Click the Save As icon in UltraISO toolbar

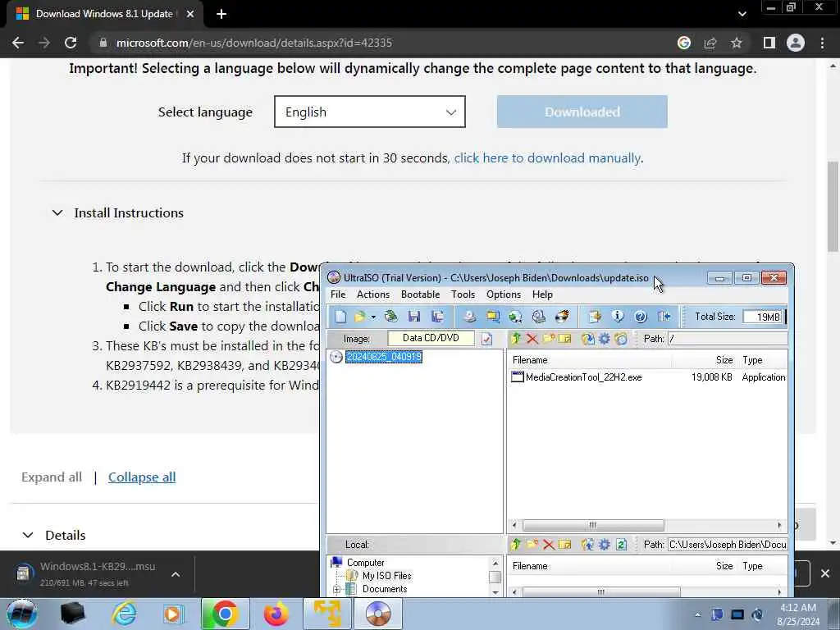click(x=437, y=317)
